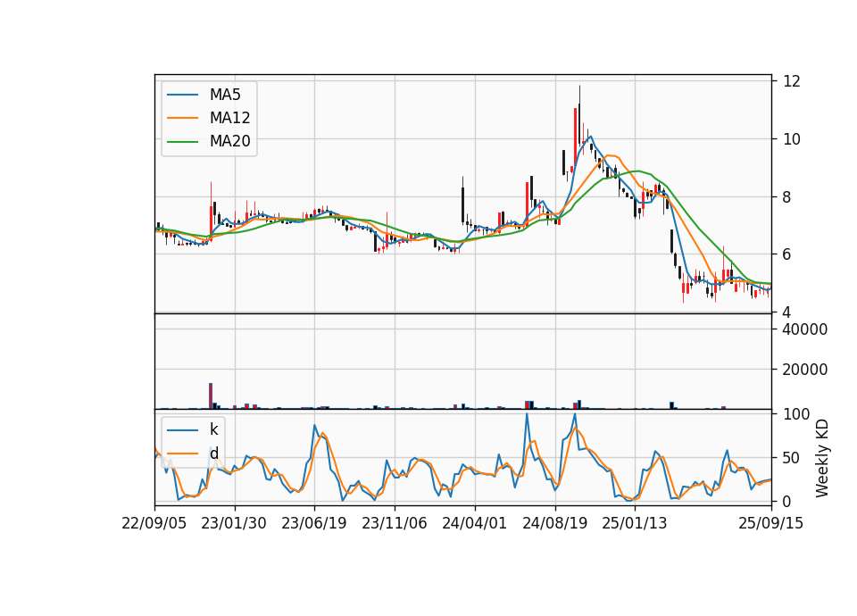
Task: Click the 22/09/05 date tick label
Action: (x=154, y=523)
